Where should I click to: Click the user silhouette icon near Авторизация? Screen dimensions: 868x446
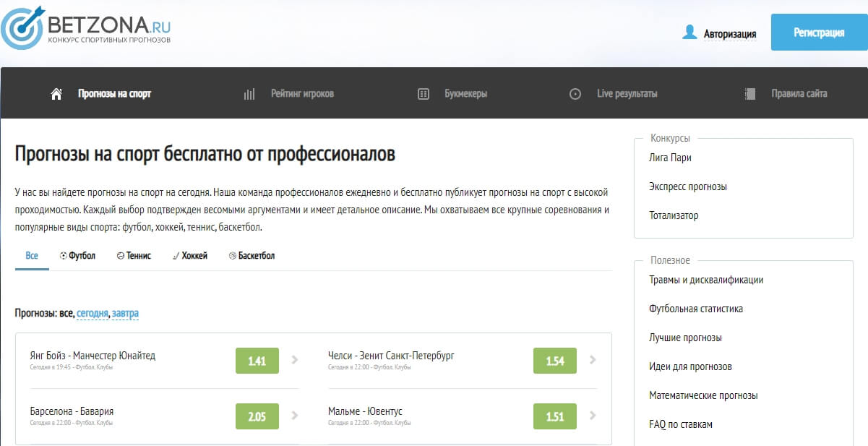click(x=689, y=33)
